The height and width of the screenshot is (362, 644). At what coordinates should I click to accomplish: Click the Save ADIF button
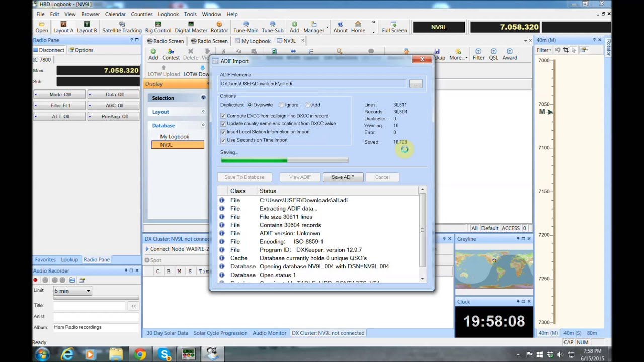(x=343, y=177)
